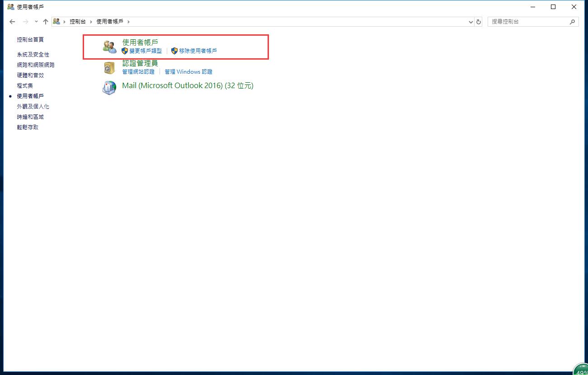Click the back arrow navigation button

point(12,22)
